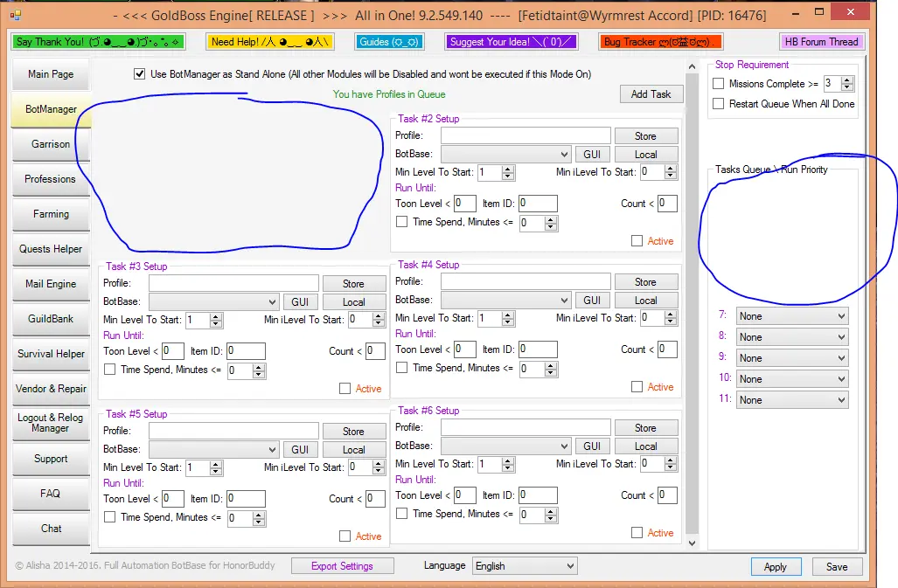Click the Missions Complete count stepper arrows

tap(847, 84)
